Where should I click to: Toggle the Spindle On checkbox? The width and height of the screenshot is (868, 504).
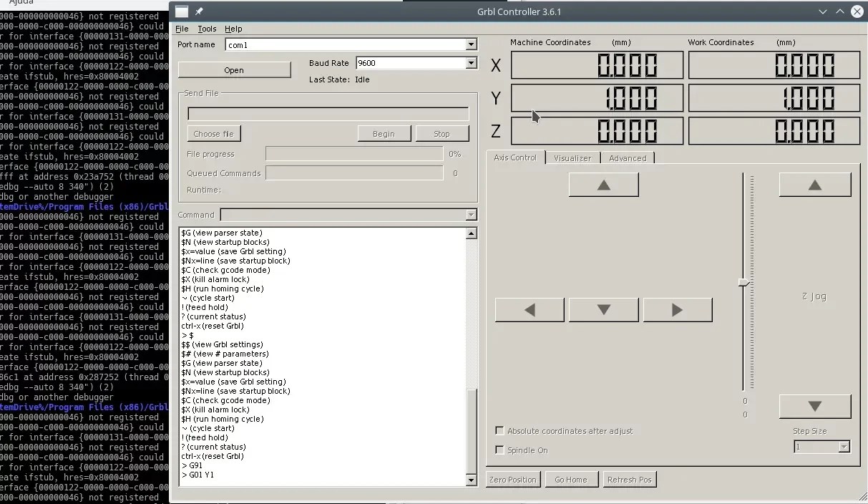click(x=499, y=450)
